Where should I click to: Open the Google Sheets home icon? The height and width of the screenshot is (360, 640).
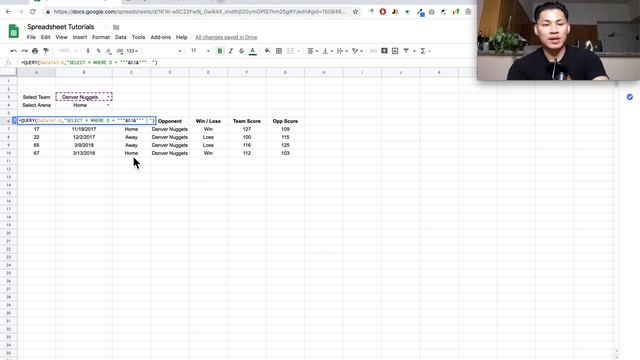[x=13, y=31]
